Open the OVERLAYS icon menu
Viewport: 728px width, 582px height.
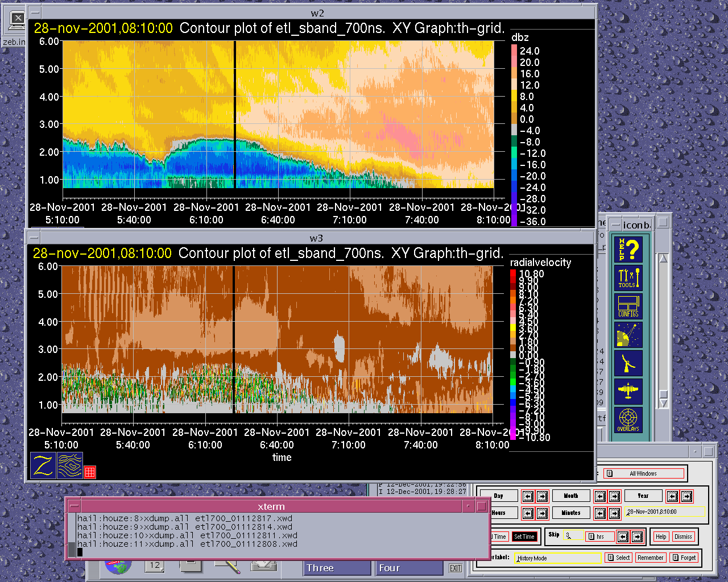click(628, 420)
